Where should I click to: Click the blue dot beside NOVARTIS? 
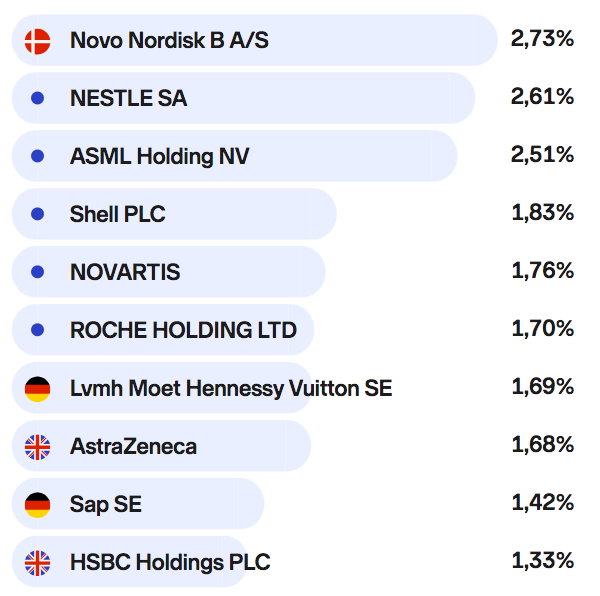pyautogui.click(x=37, y=272)
